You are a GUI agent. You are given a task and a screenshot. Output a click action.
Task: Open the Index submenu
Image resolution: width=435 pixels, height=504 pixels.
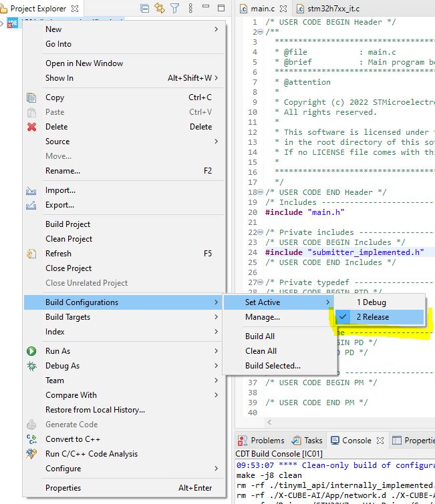click(124, 332)
